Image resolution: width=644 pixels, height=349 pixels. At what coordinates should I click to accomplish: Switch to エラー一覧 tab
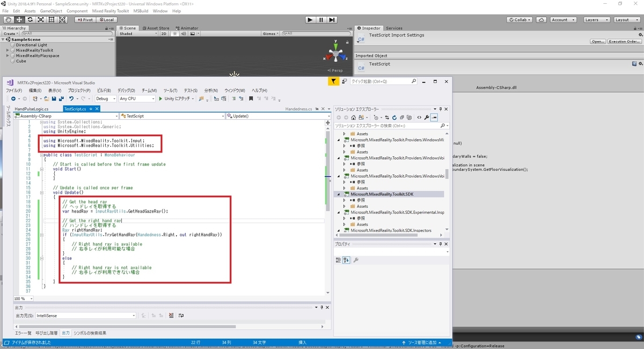(23, 333)
